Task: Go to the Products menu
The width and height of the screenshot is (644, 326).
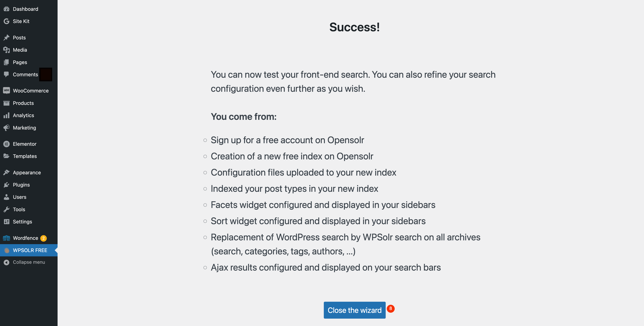Action: [23, 103]
